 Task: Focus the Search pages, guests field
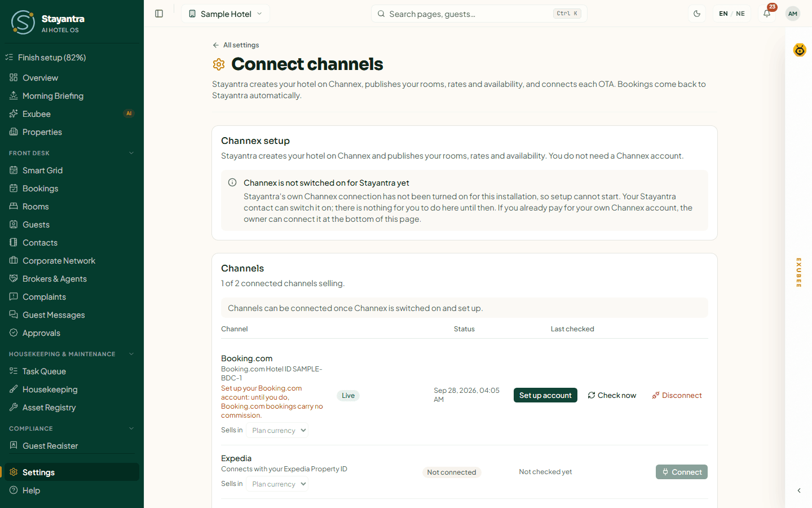479,14
